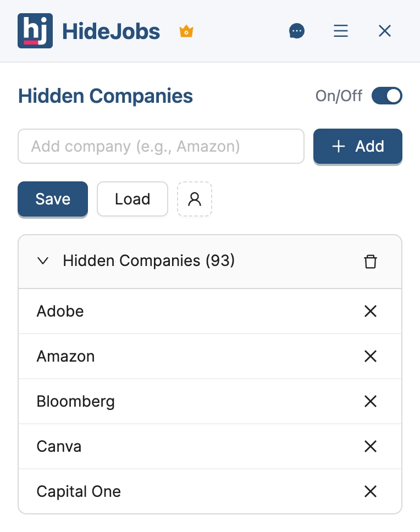Screen dimensions: 420x532
Task: Select the Hidden Companies heading
Action: tap(105, 96)
